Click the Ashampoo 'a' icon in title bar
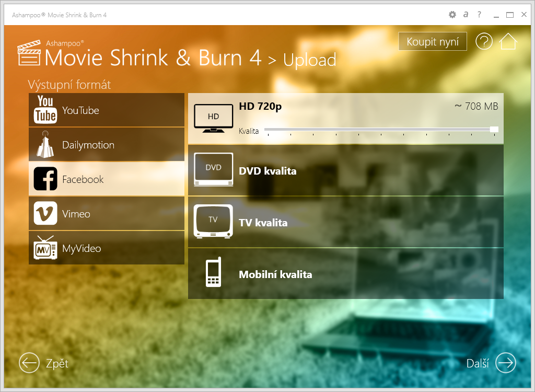Image resolution: width=535 pixels, height=392 pixels. (466, 14)
